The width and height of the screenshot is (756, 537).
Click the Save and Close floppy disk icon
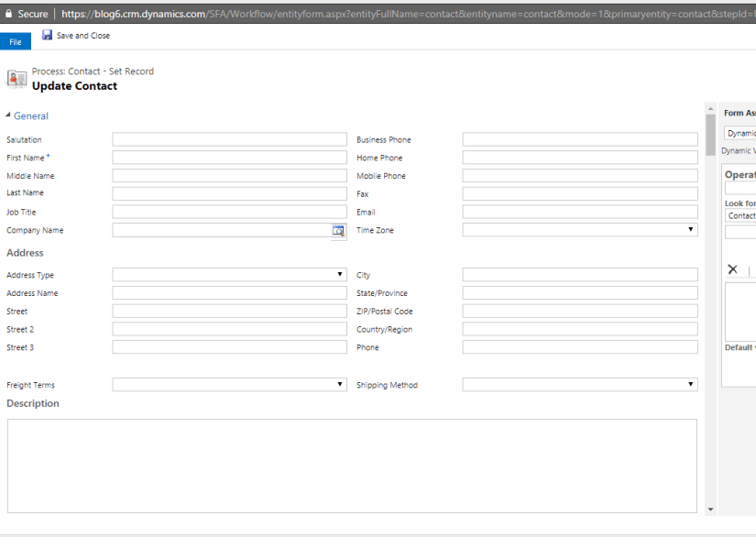(x=47, y=36)
